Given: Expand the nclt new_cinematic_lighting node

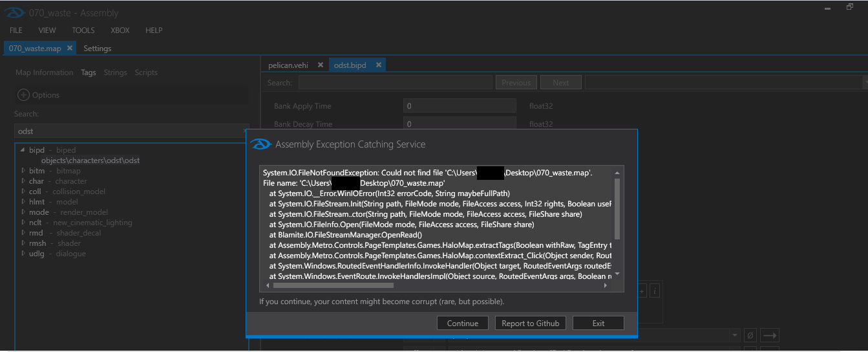Looking at the screenshot, I should [x=23, y=223].
